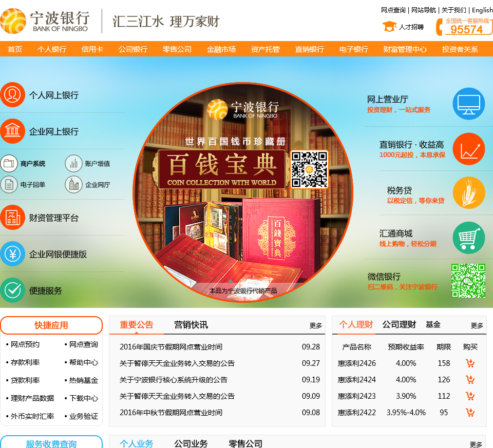This screenshot has height=448, width=493.
Task: Open the 人才招聘 graduation cap icon
Action: click(389, 26)
